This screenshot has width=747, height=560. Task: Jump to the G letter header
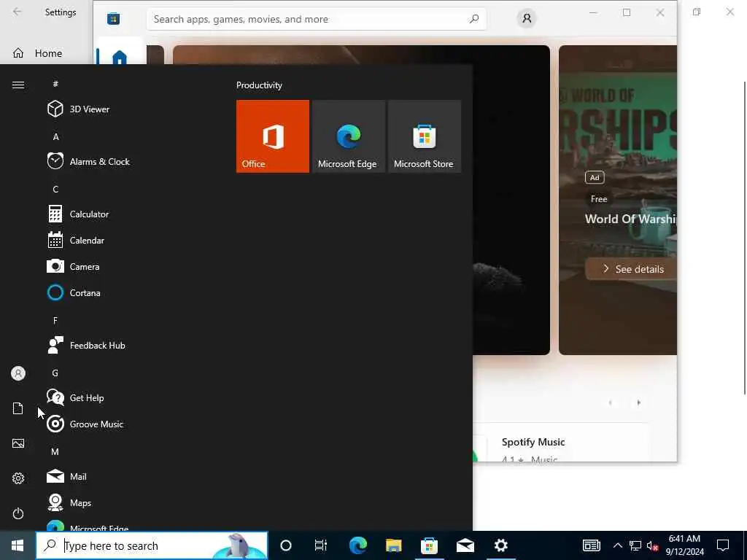(x=55, y=373)
